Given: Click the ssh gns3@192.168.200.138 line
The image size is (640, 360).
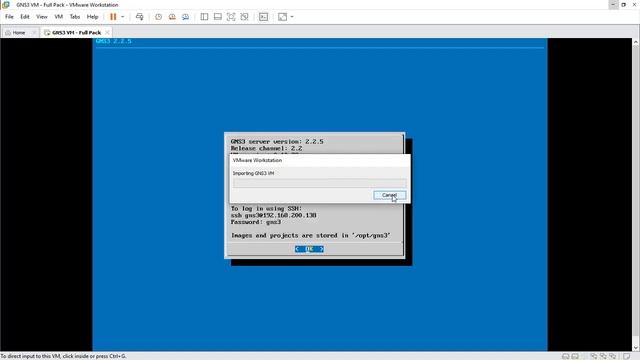Looking at the screenshot, I should pos(274,215).
